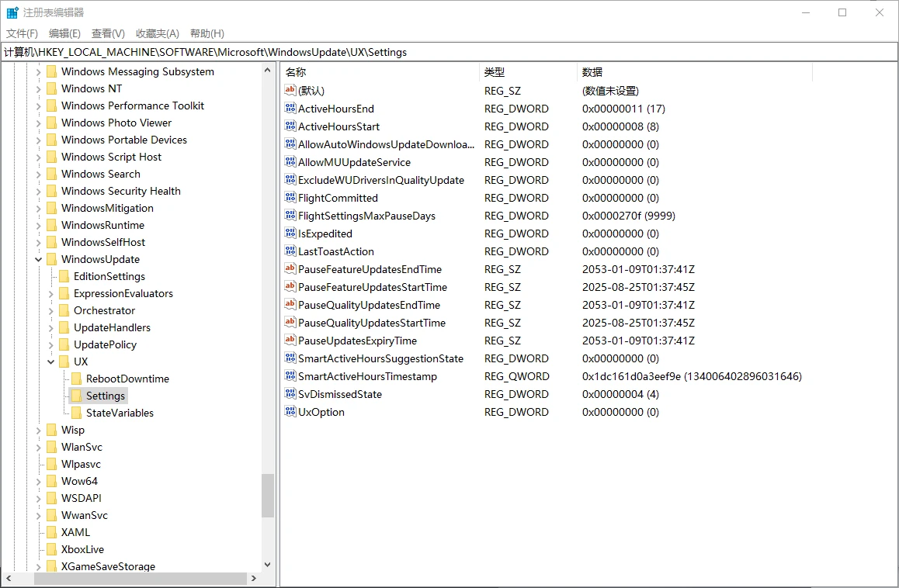Screen dimensions: 899x588
Task: Click the PauseFeatureUpdatesEndTime string icon
Action: pyautogui.click(x=290, y=268)
